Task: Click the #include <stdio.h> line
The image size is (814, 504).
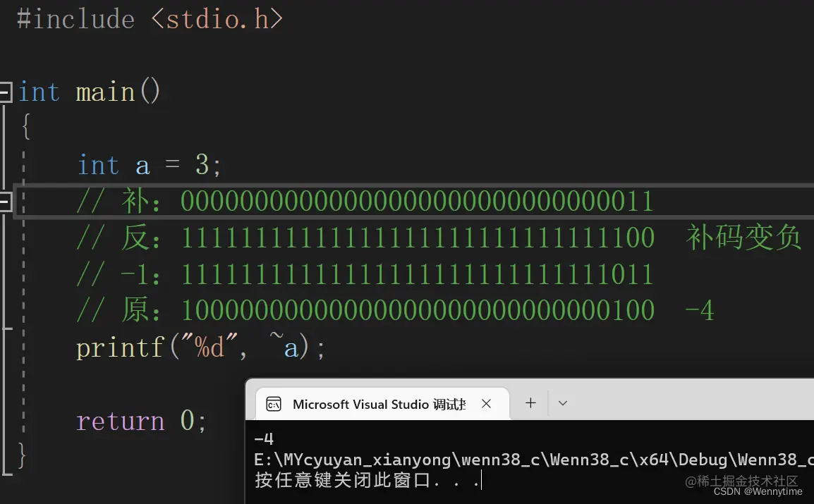Action: [x=150, y=20]
